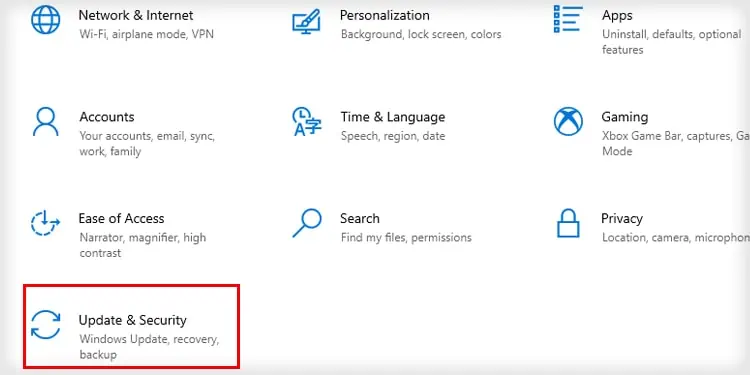Click the Time & Language icon
Screen dimensions: 750x375
click(307, 121)
